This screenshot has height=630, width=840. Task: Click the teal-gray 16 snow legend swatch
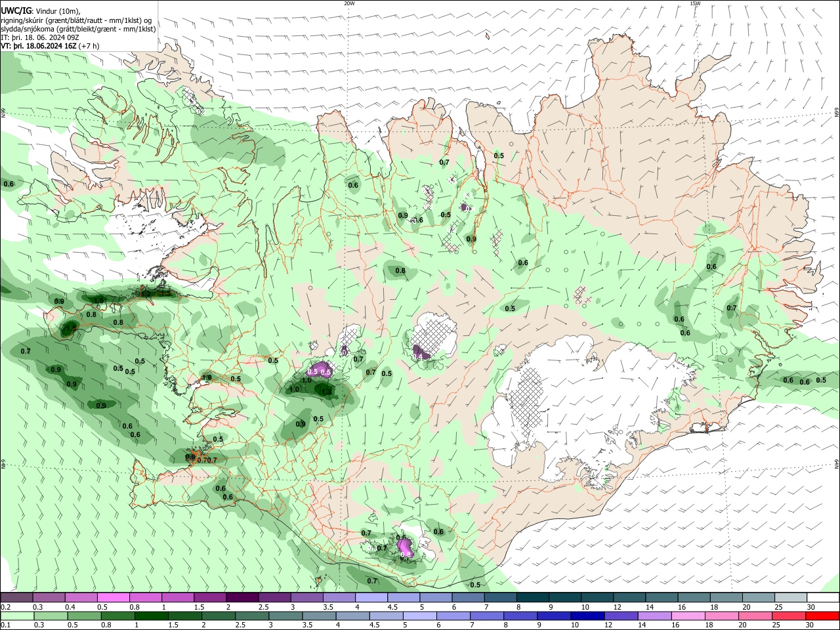pyautogui.click(x=694, y=597)
